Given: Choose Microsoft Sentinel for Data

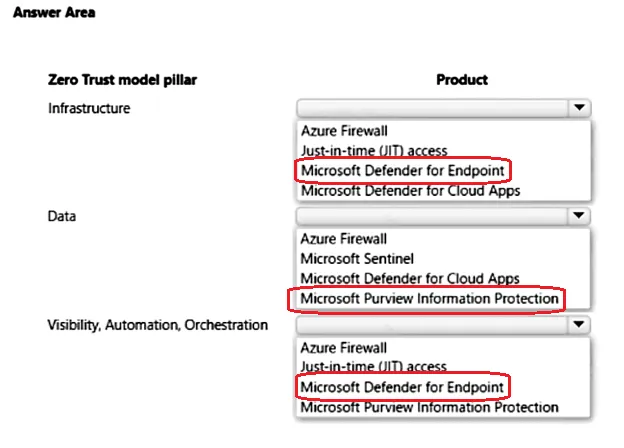Looking at the screenshot, I should (357, 259).
